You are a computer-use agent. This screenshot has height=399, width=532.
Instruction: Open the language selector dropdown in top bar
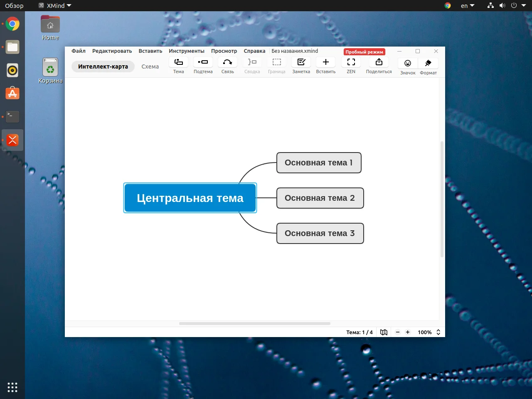466,5
